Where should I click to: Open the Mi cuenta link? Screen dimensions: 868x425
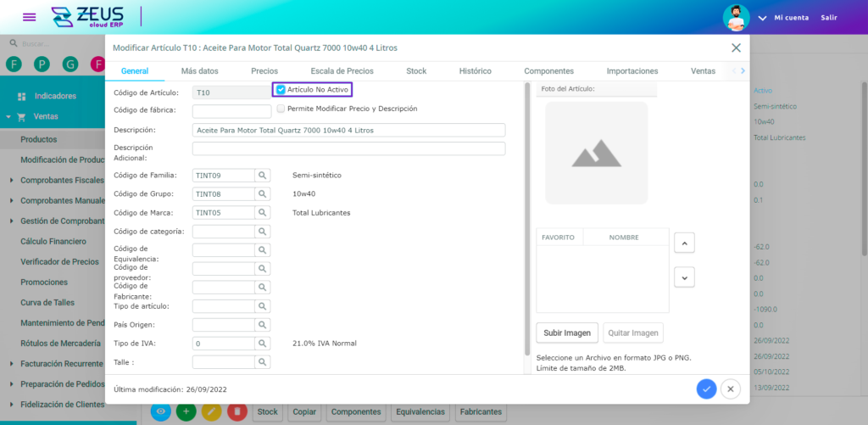coord(791,18)
